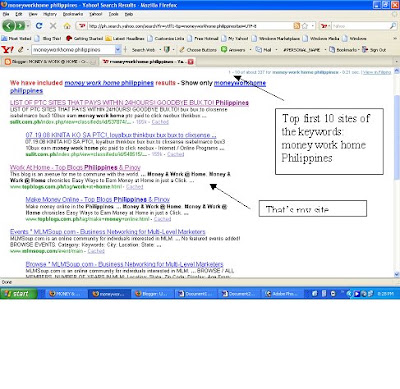Open the back/forward history dropdown arrow
The image size is (400, 389).
click(28, 26)
